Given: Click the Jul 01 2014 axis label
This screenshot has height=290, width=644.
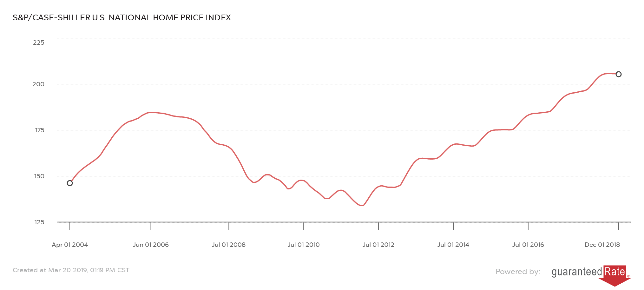Looking at the screenshot, I should [x=453, y=245].
